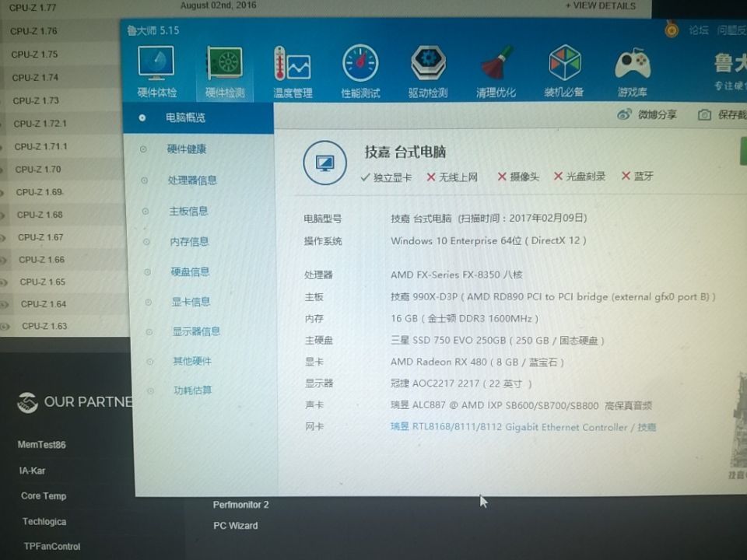Open the CPU-Z 1.77 version entry
Screen dimensions: 747x560
point(33,8)
